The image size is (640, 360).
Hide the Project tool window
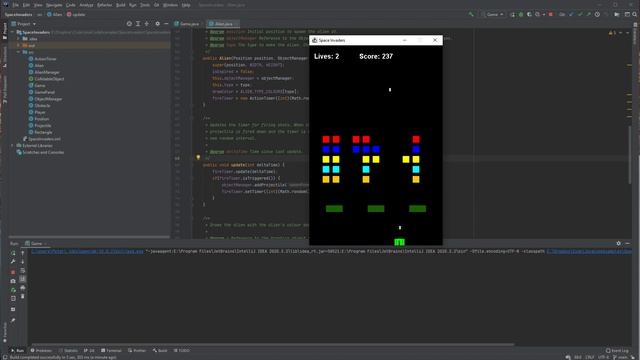(166, 24)
